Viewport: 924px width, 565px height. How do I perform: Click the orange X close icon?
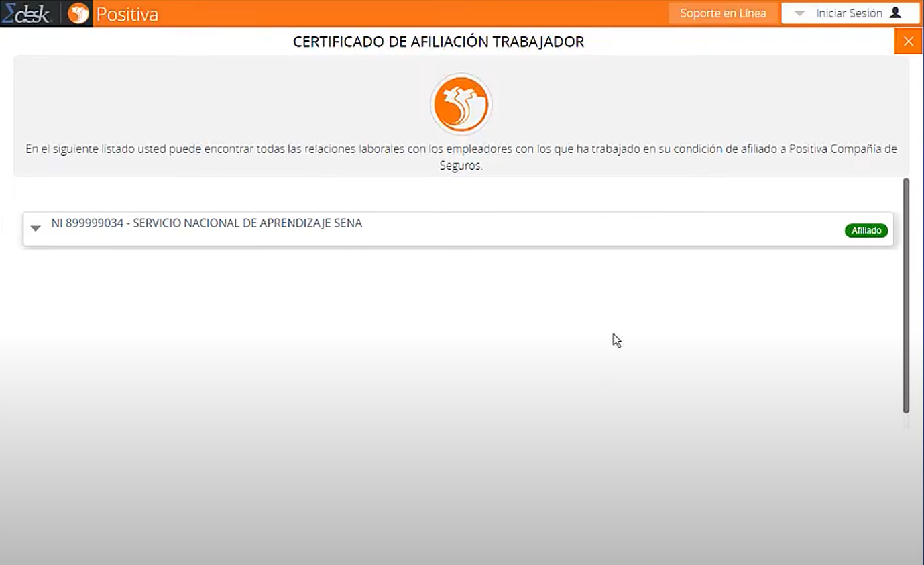[909, 41]
